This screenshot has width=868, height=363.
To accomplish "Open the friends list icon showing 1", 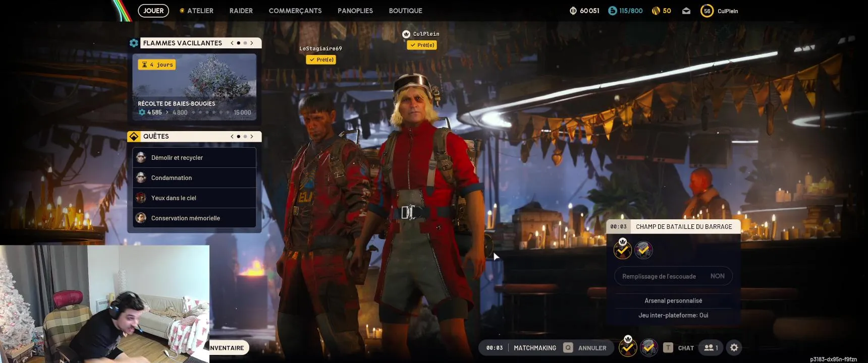I will [711, 348].
